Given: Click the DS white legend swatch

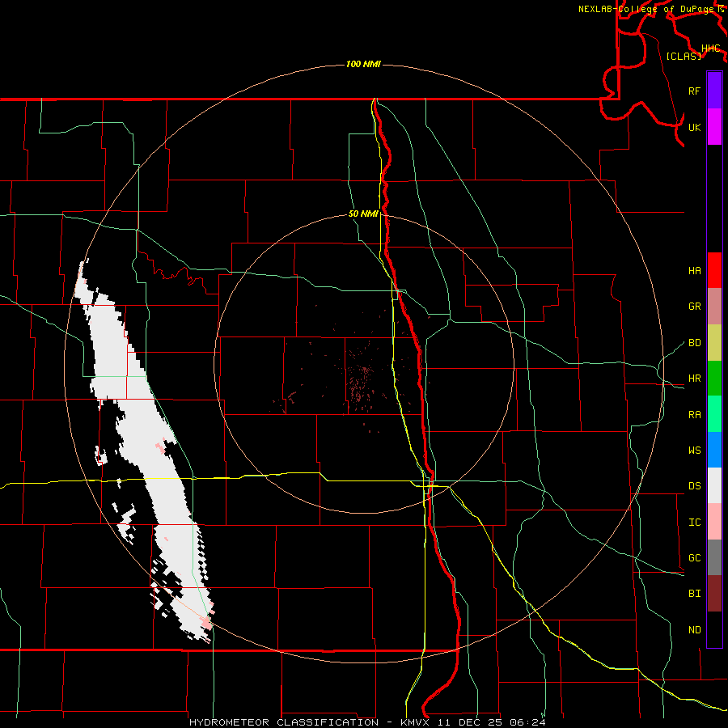Looking at the screenshot, I should (x=714, y=485).
